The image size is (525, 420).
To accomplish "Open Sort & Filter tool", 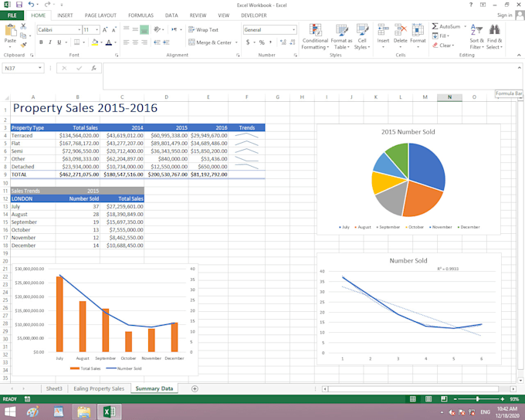I will coord(476,37).
